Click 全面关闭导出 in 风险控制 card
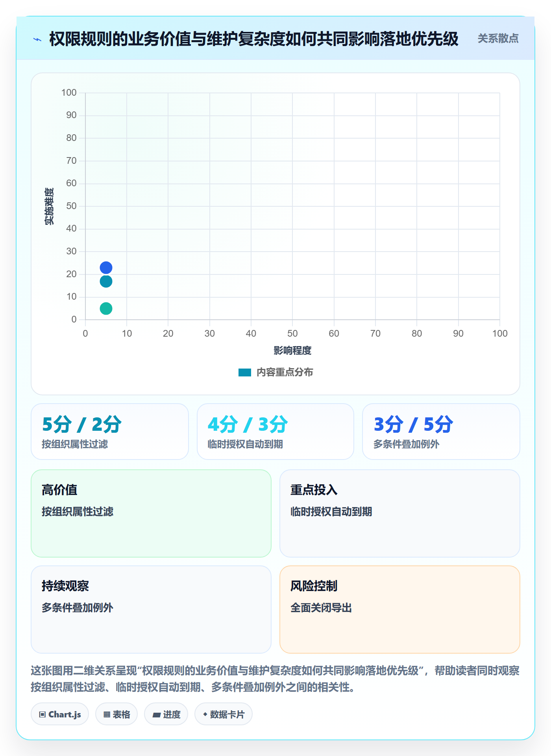Viewport: 551px width, 756px height. [321, 608]
